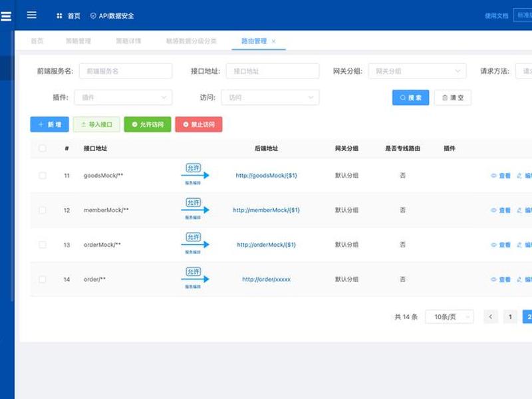Open the http://memberMock/{$1} link
Viewport: 532px width, 399px height.
coord(267,210)
